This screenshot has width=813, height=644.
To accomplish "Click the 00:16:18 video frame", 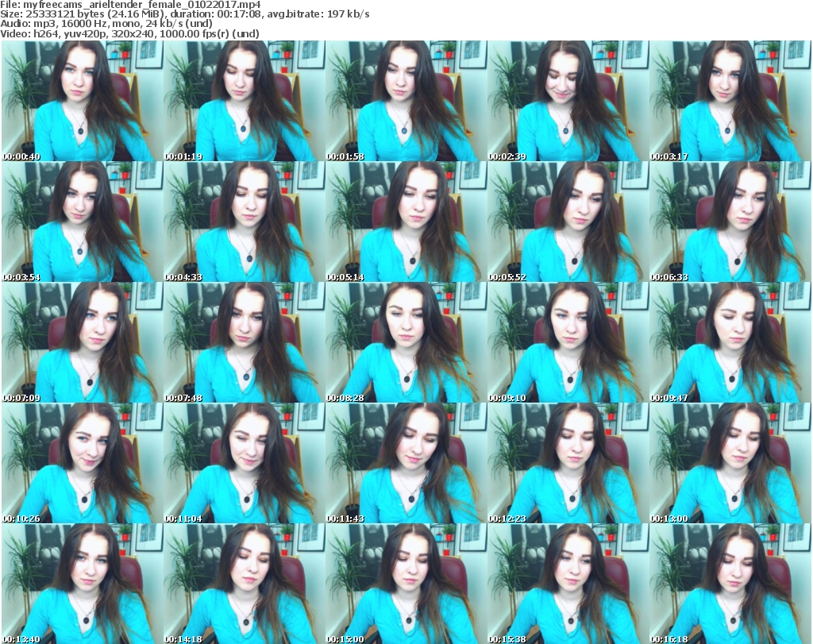I will (730, 584).
